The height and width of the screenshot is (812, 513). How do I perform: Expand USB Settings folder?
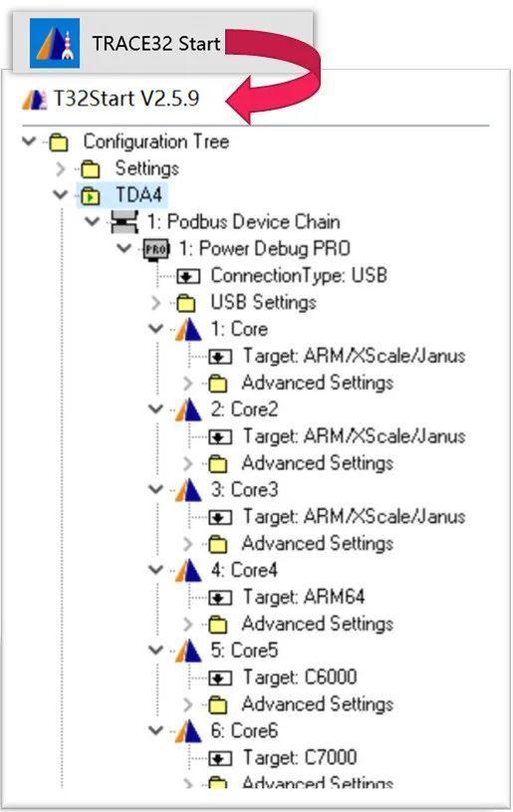click(x=155, y=303)
